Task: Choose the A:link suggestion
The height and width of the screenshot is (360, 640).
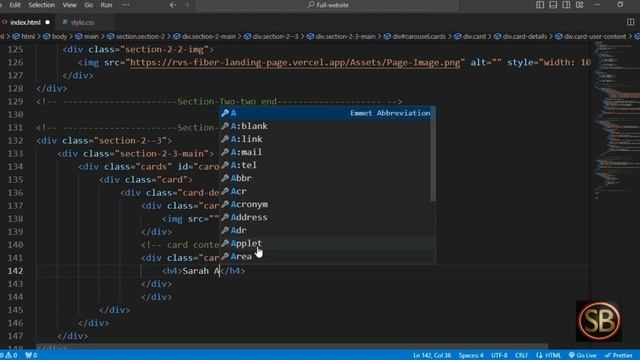Action: point(326,139)
